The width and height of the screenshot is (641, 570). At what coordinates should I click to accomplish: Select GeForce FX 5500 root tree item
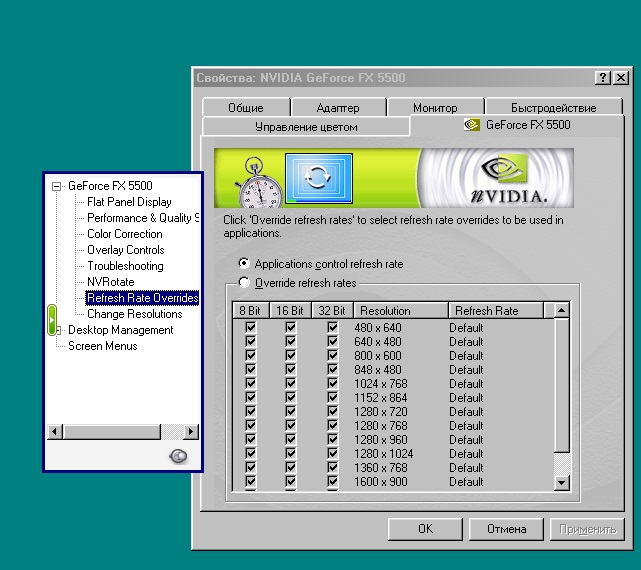pyautogui.click(x=110, y=186)
